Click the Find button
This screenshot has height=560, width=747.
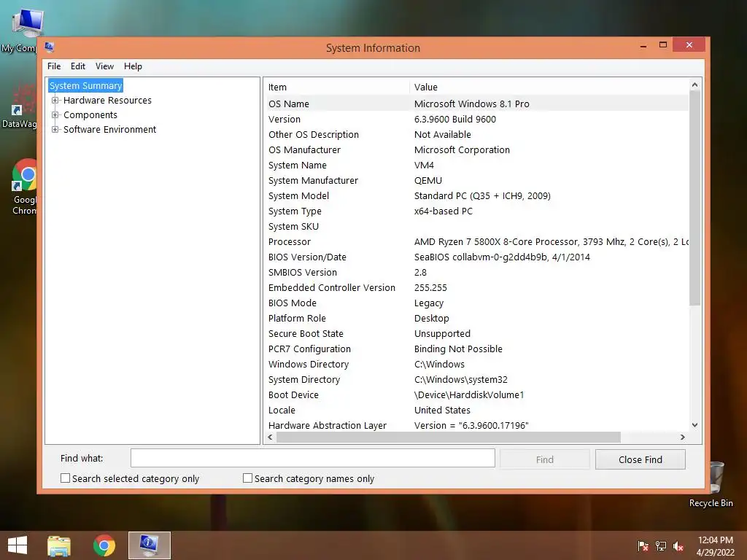point(544,459)
